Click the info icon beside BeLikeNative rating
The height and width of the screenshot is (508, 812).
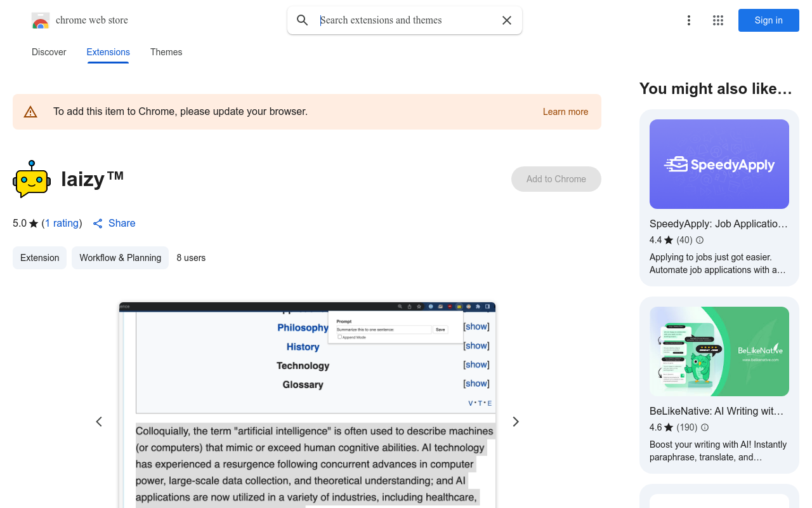(705, 427)
